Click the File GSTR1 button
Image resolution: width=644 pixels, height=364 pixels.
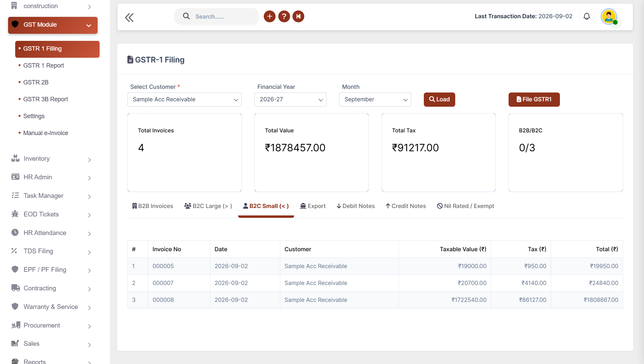point(534,100)
